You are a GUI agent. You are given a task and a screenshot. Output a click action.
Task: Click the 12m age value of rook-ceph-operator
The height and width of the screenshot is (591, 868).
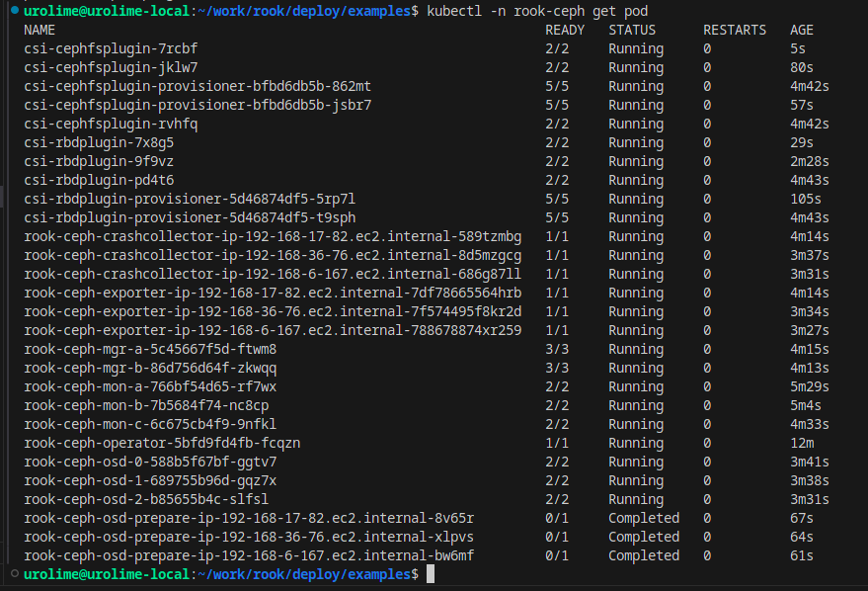click(x=801, y=443)
